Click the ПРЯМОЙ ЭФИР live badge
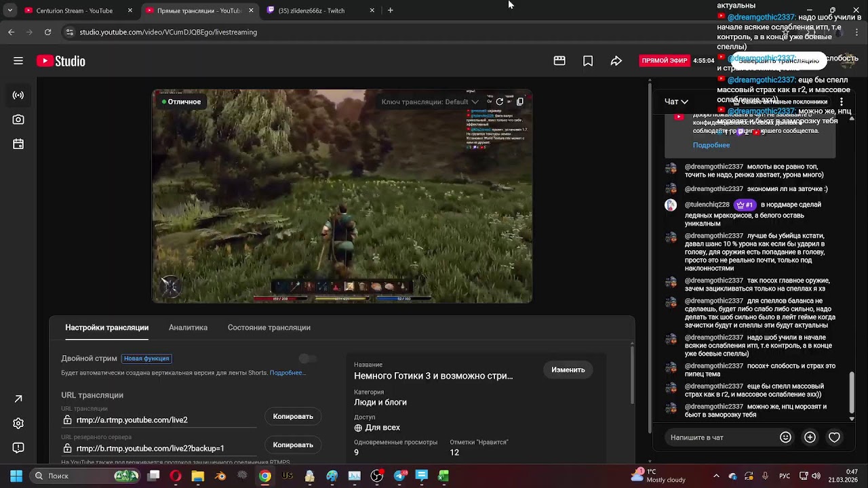868x488 pixels. point(665,61)
